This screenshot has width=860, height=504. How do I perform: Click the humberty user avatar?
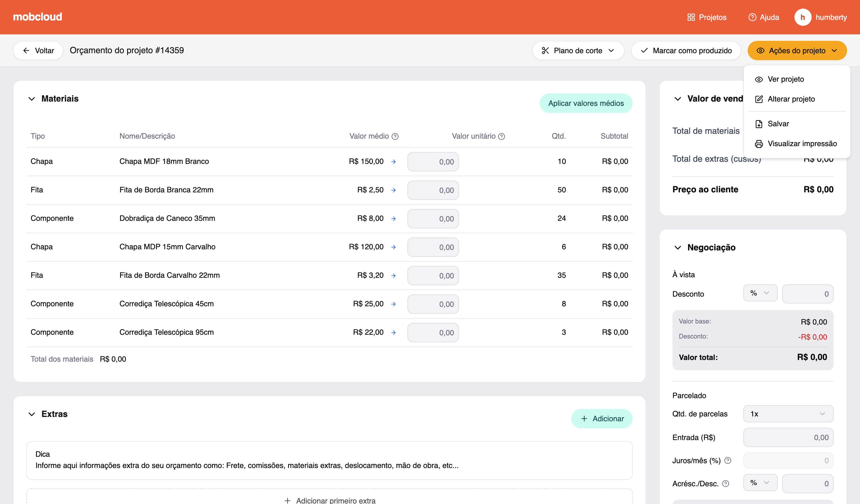click(803, 17)
